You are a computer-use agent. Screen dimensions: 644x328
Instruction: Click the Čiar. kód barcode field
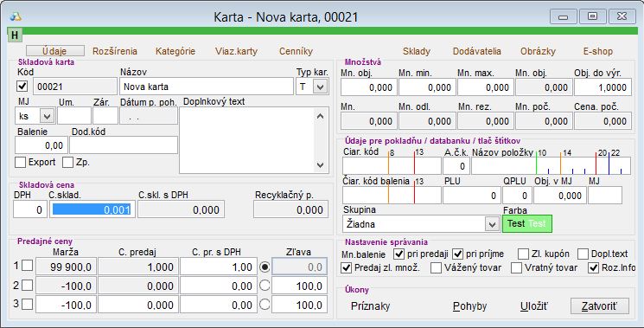392,166
